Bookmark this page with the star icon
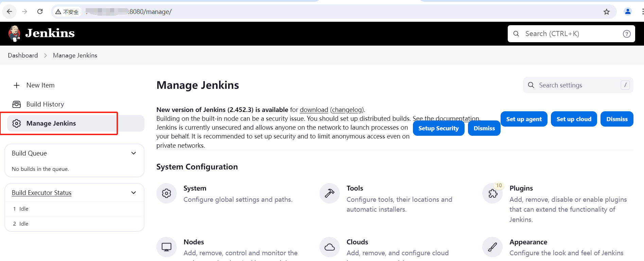Image resolution: width=644 pixels, height=261 pixels. (607, 12)
